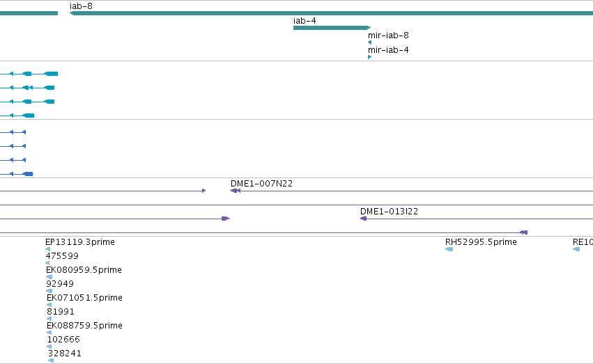
Task: Click the EK071051.5prime label
Action: tap(84, 298)
